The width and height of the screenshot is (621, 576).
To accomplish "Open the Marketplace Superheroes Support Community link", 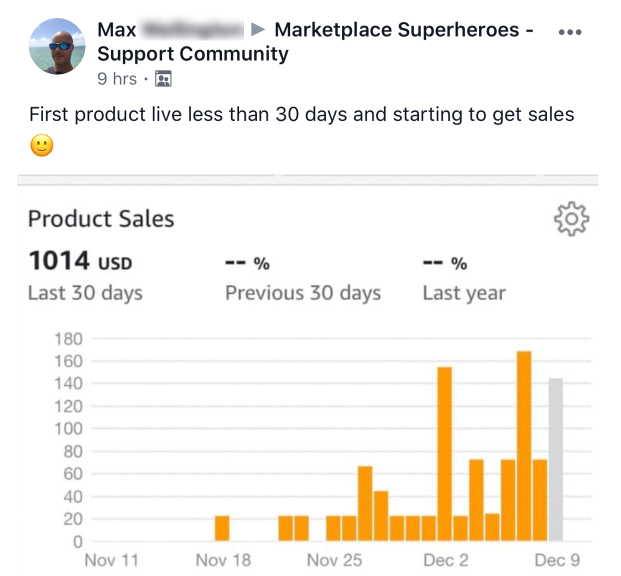I will (x=395, y=30).
